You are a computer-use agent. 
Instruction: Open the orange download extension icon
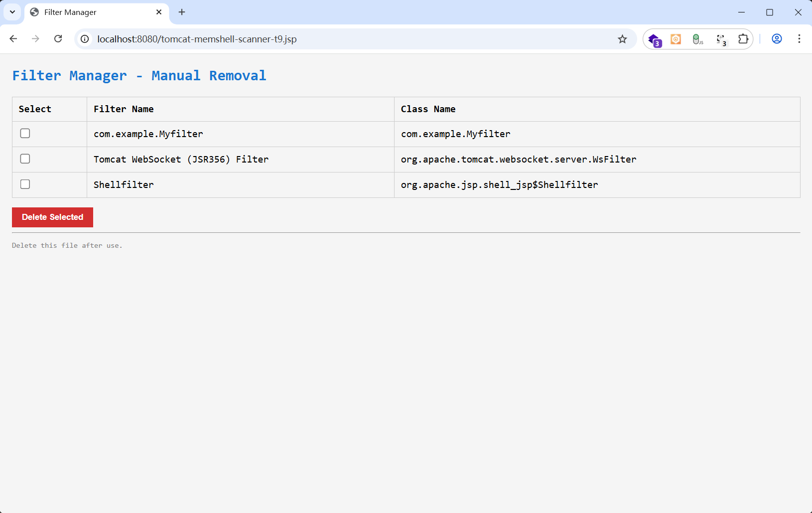pos(676,39)
